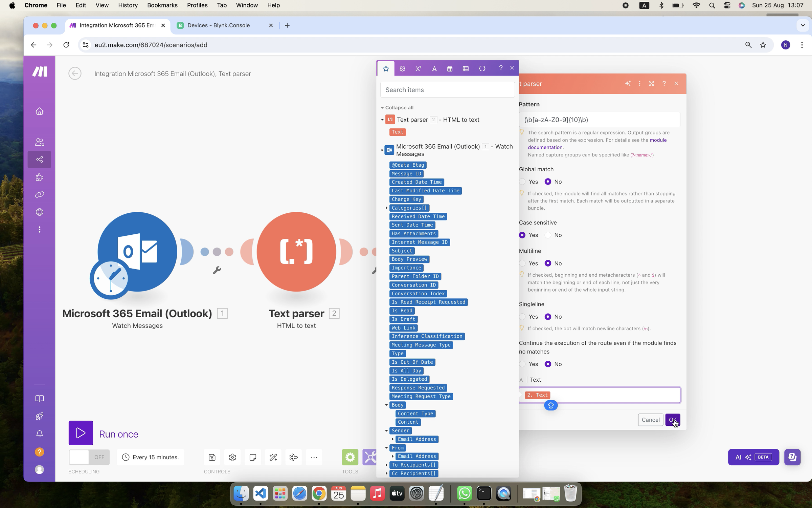This screenshot has height=508, width=812.
Task: Toggle the scheduling OFF switch
Action: click(x=89, y=457)
